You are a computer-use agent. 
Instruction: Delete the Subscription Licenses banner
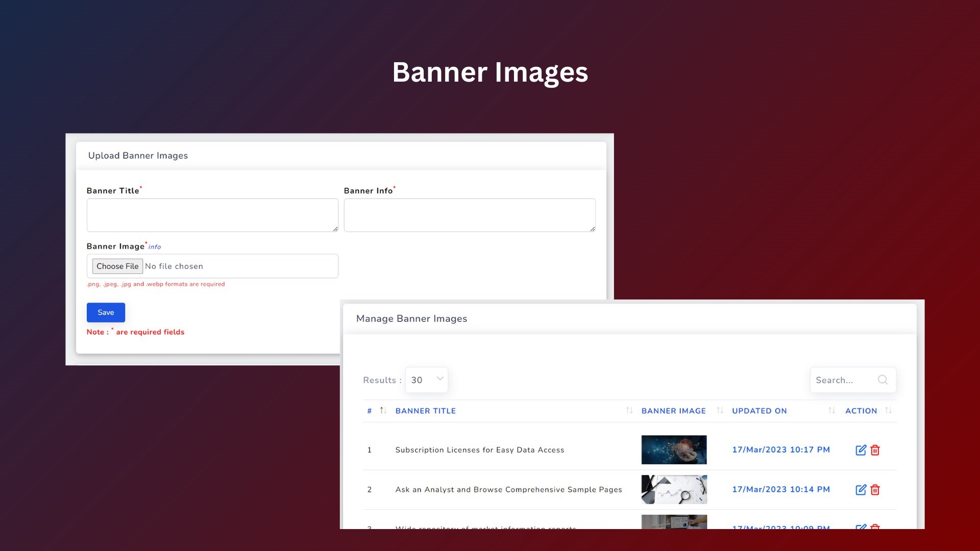(x=875, y=450)
